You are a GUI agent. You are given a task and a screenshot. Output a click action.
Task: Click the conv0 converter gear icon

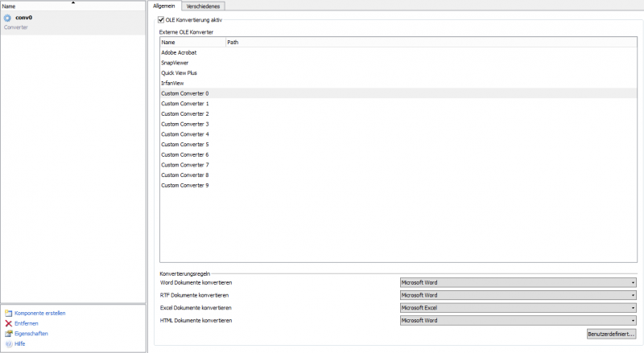point(8,18)
